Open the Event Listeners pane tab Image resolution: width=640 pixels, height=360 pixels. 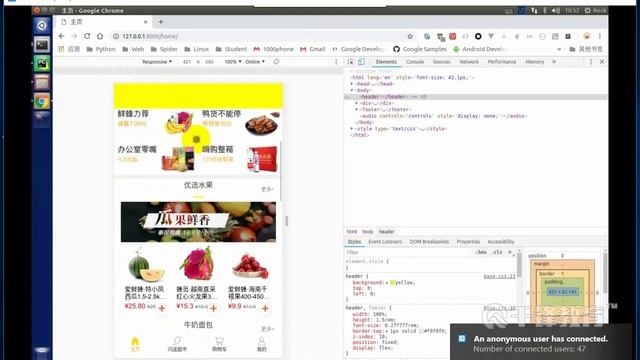coord(385,242)
